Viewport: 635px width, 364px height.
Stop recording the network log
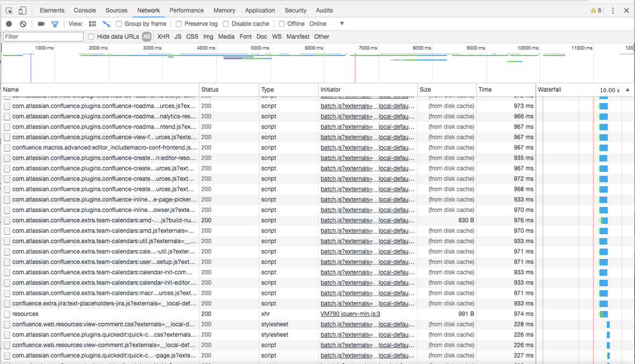coord(9,24)
